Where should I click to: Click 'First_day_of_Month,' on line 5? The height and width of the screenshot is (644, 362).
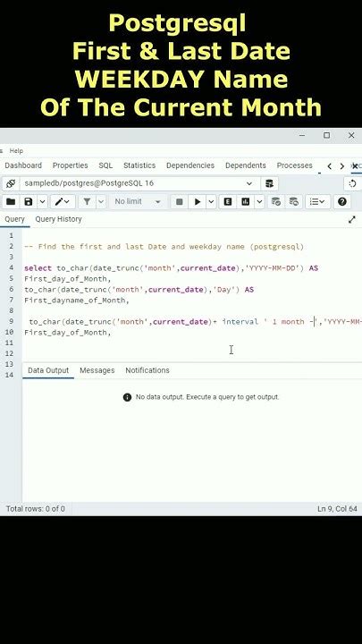(x=68, y=279)
